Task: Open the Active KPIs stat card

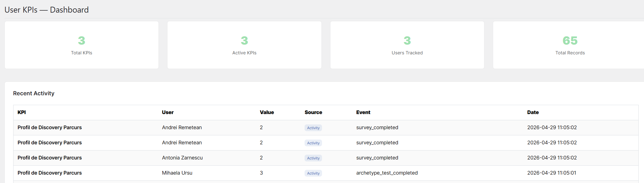Action: [x=244, y=45]
